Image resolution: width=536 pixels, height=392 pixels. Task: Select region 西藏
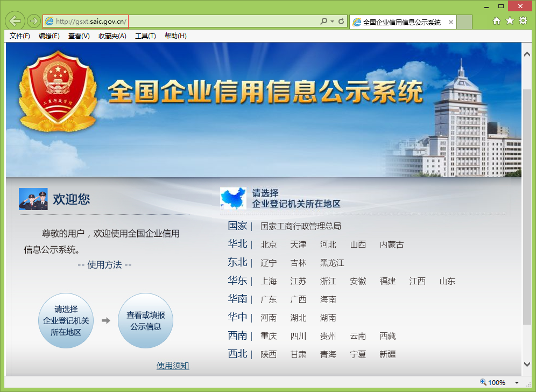click(x=387, y=336)
